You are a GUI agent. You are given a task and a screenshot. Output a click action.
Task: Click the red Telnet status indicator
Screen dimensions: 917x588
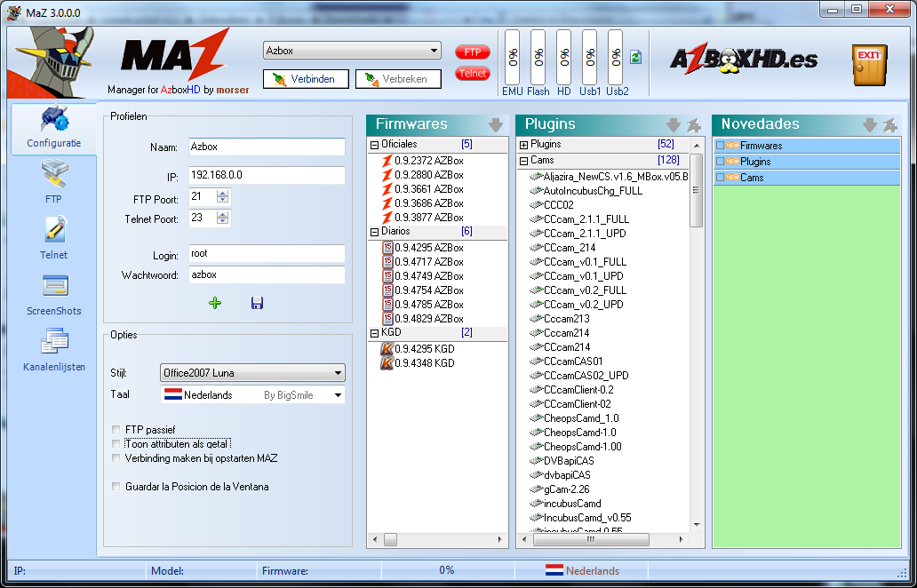coord(473,73)
